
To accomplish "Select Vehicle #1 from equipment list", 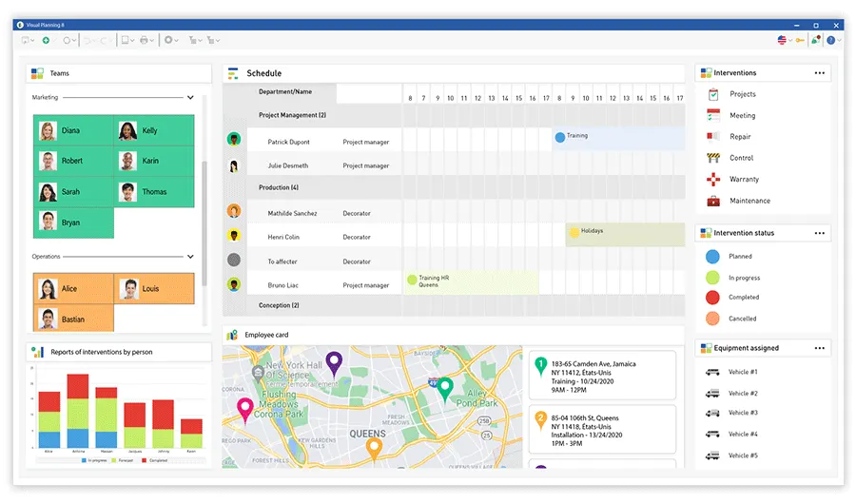I will pos(742,372).
